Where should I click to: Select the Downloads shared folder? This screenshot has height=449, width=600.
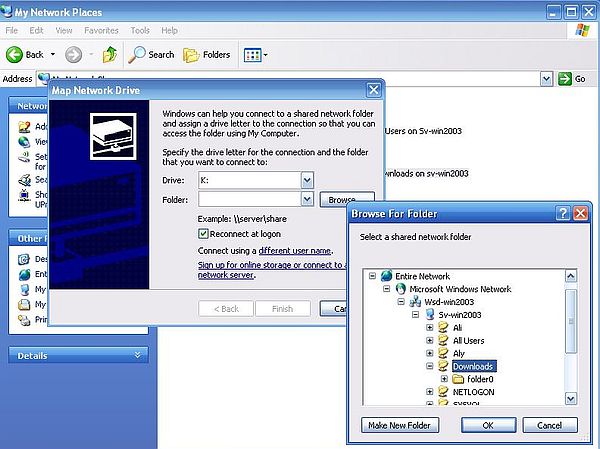pyautogui.click(x=473, y=367)
